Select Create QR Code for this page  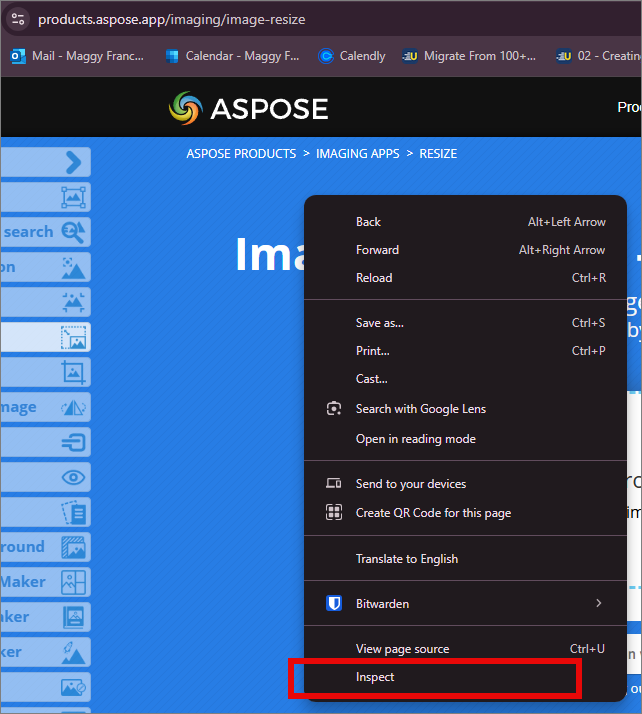pyautogui.click(x=465, y=513)
